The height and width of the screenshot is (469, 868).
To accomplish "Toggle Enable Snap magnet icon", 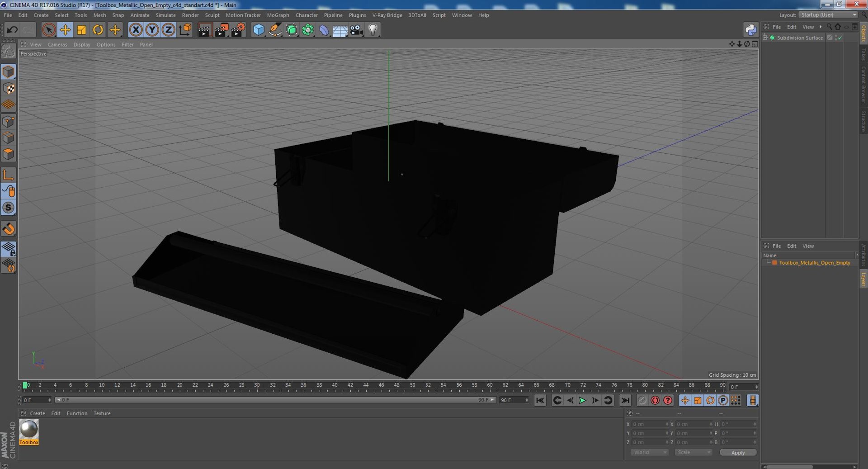I will pyautogui.click(x=9, y=228).
